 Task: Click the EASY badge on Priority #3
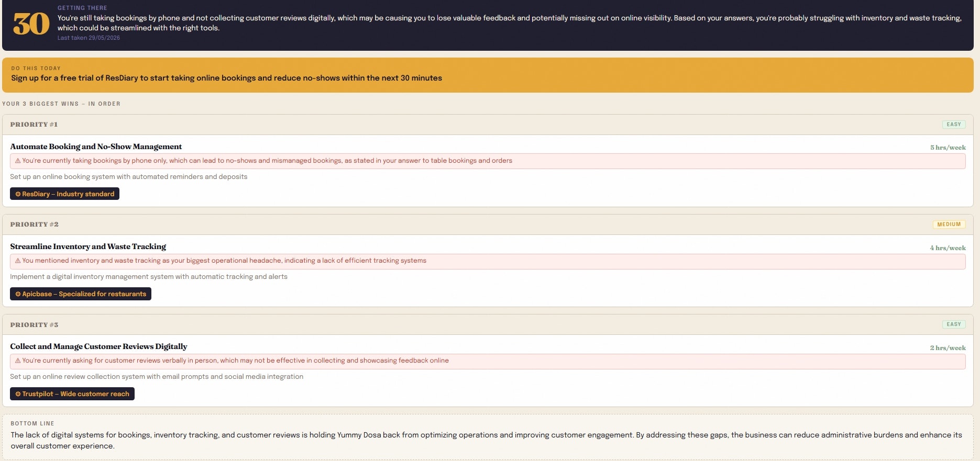coord(954,324)
